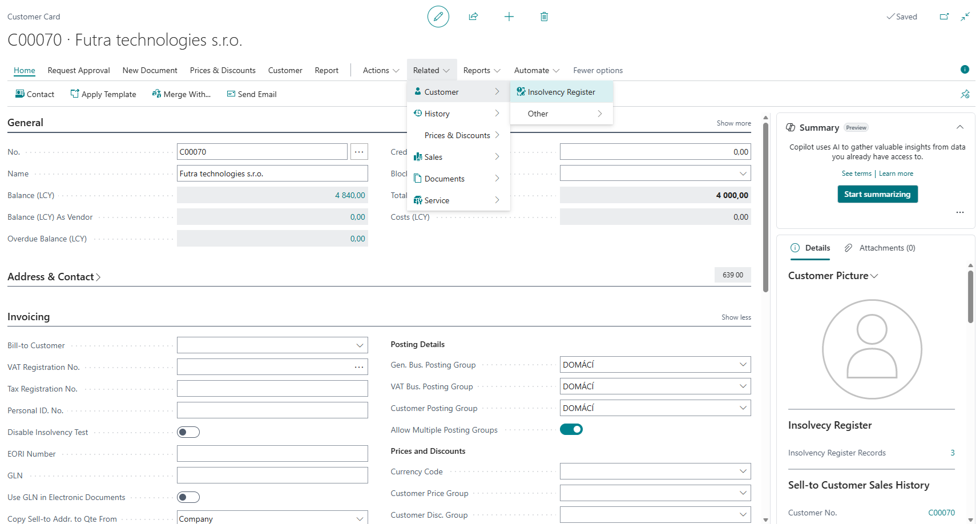980x524 pixels.
Task: Turn off Allow Multiple Posting Groups
Action: (x=571, y=429)
